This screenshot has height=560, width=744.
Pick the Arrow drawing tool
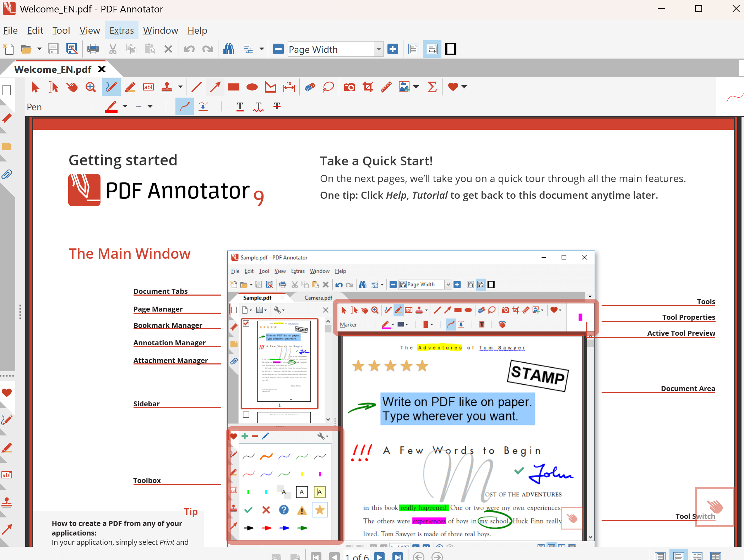pyautogui.click(x=215, y=87)
